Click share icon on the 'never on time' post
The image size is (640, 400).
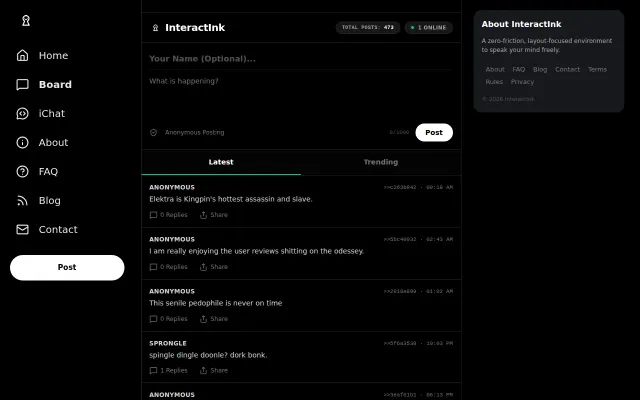[203, 319]
